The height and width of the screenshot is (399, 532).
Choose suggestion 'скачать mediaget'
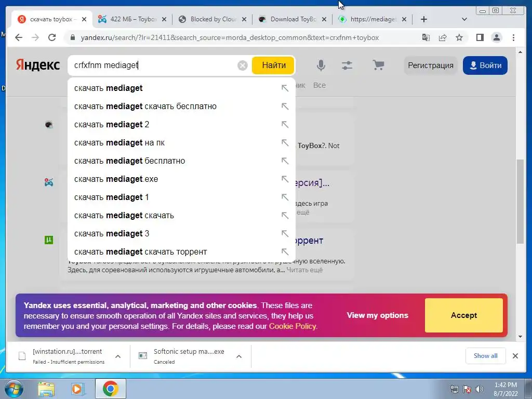(x=181, y=88)
